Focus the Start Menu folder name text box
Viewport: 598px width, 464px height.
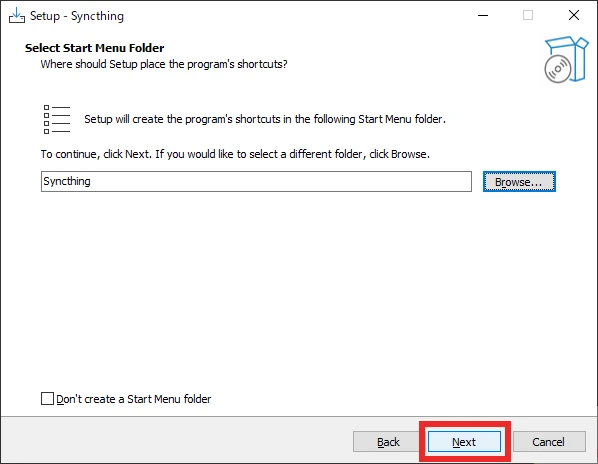coord(256,181)
